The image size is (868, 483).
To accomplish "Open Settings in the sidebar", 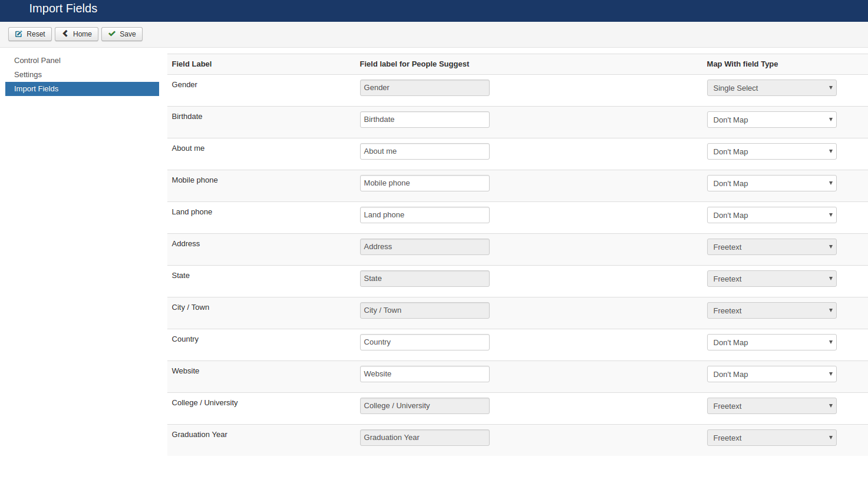I will click(28, 75).
